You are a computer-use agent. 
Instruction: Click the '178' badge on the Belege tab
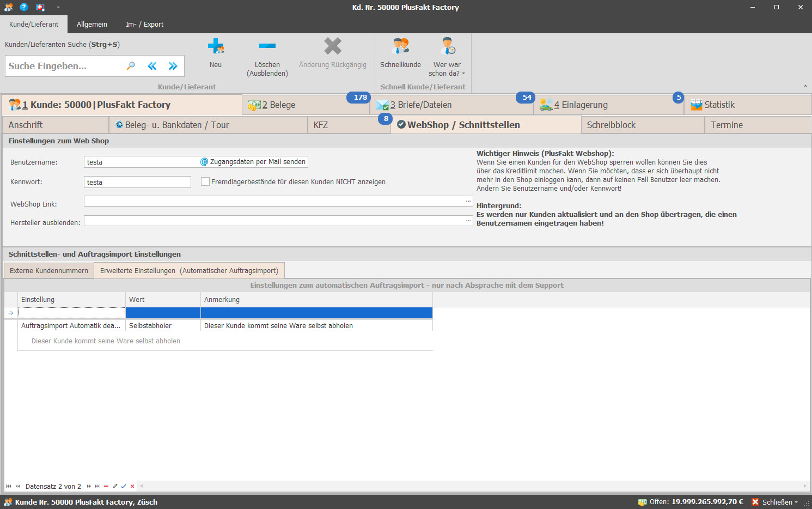pyautogui.click(x=360, y=98)
